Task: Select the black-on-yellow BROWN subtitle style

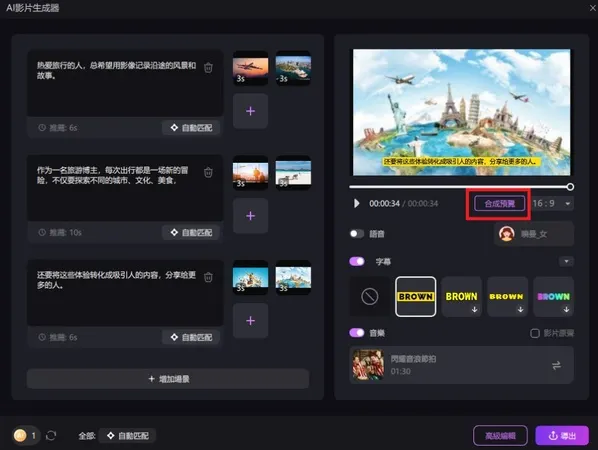Action: pos(416,296)
